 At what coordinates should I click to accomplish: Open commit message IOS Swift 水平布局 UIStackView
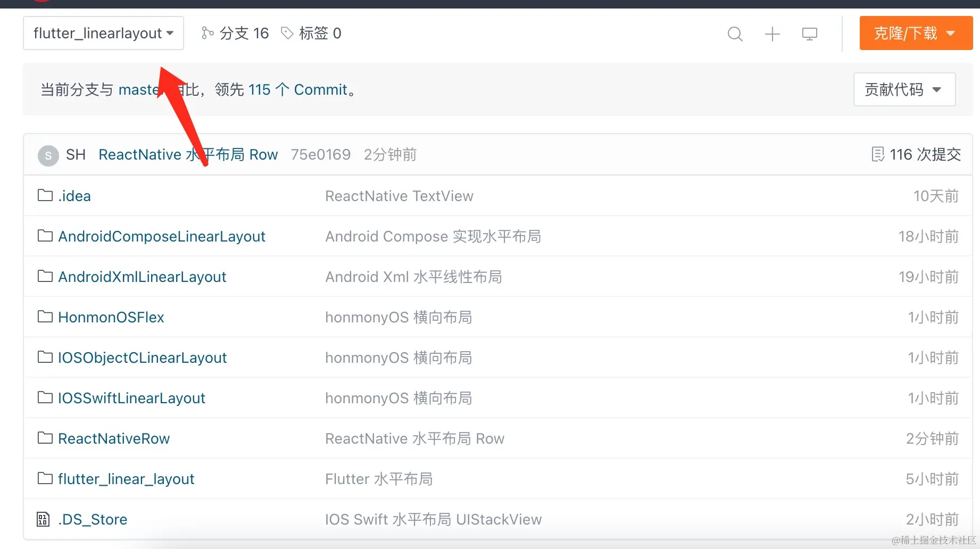pyautogui.click(x=433, y=519)
